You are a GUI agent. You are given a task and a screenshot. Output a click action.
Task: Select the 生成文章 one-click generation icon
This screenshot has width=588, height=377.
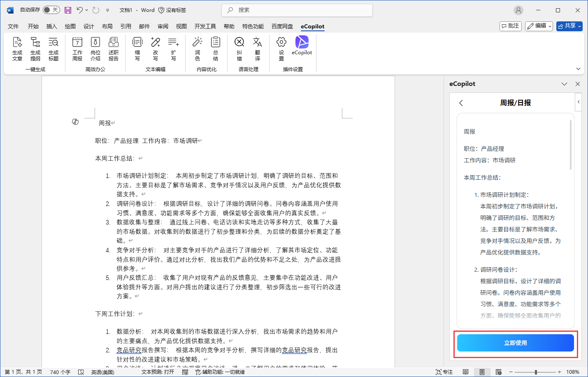coord(17,49)
